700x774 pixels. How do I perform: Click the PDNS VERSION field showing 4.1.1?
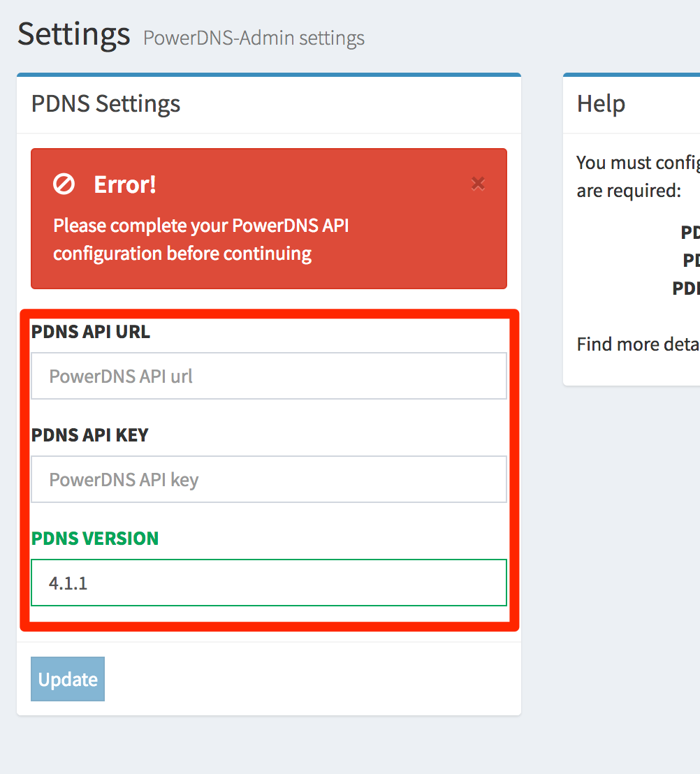tap(268, 583)
